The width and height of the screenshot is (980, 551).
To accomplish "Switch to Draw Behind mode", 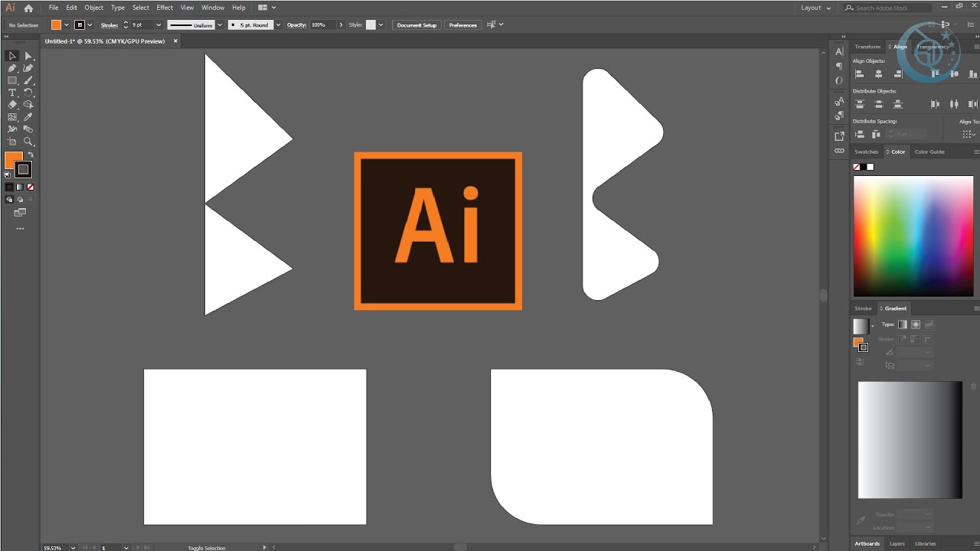I will 19,199.
